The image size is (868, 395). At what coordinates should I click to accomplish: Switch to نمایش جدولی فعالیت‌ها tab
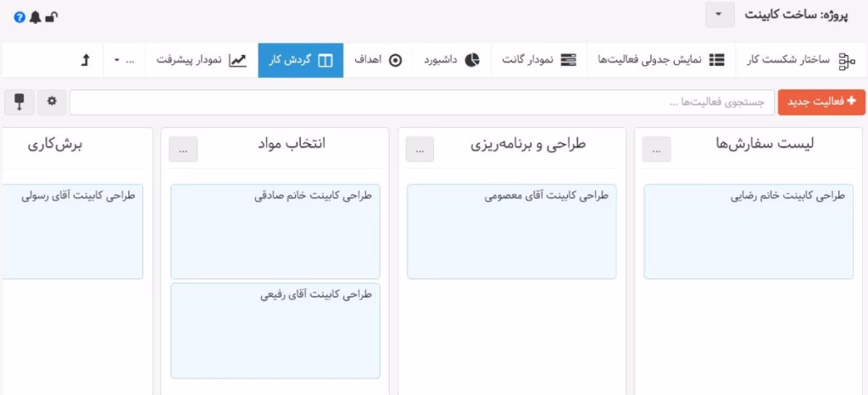tap(661, 60)
